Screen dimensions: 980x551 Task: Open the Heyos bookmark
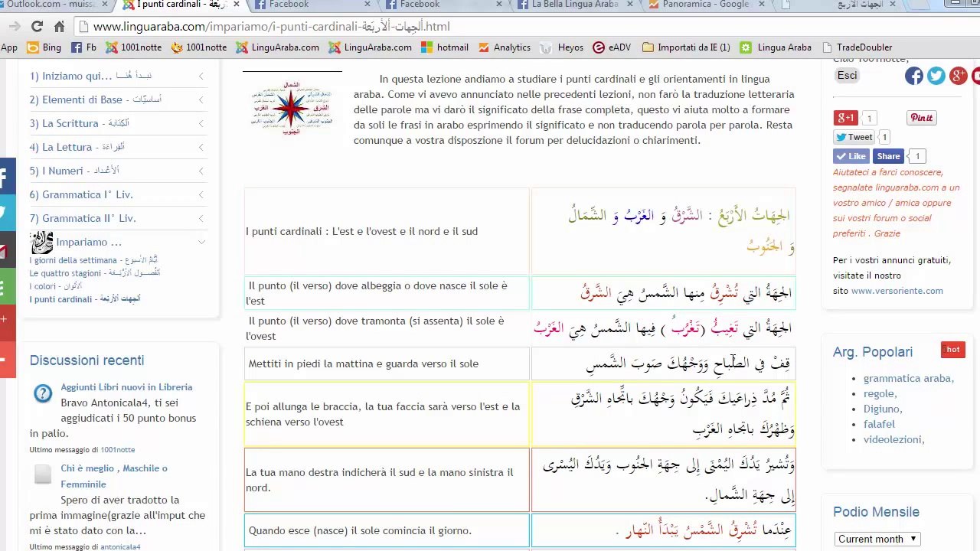click(562, 47)
